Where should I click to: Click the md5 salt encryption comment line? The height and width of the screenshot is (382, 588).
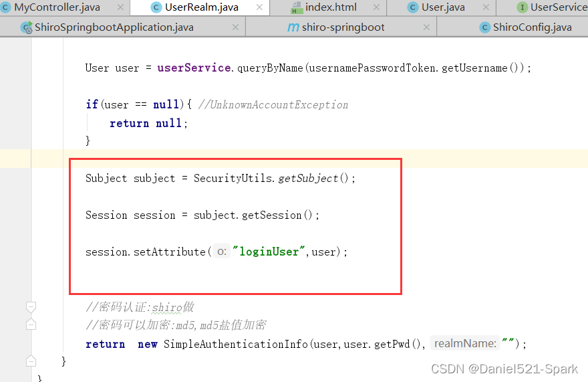coord(176,324)
